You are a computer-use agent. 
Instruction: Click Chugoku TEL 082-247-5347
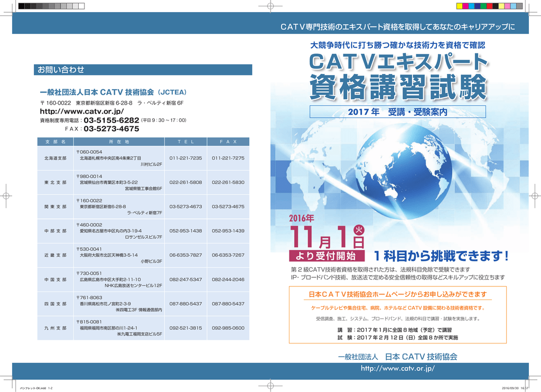pyautogui.click(x=185, y=279)
